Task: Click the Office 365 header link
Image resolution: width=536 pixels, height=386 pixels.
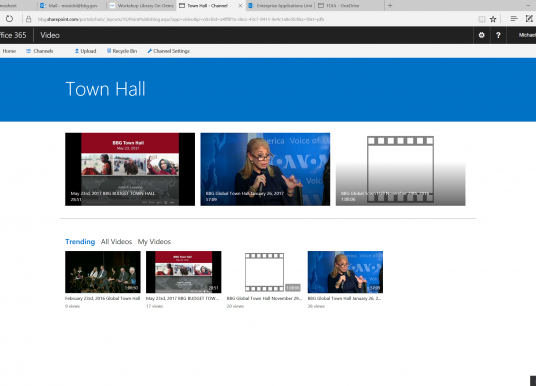Action: [13, 35]
